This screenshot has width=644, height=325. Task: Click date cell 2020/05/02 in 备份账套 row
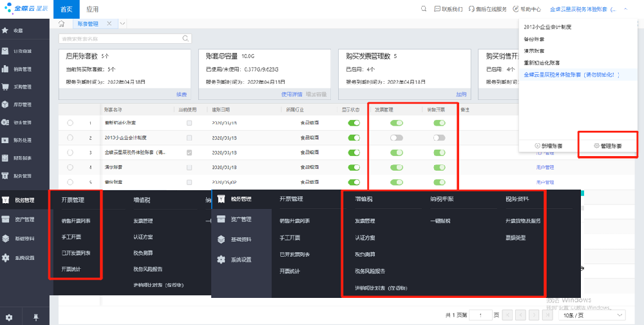(224, 182)
